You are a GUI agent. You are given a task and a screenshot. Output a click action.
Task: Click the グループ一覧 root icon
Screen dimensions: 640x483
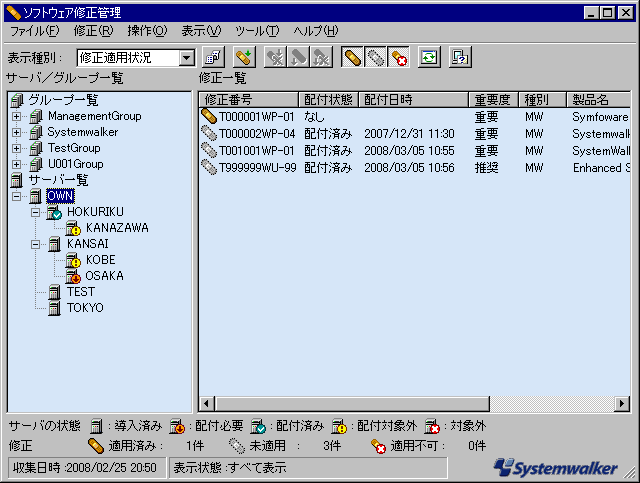click(x=17, y=100)
